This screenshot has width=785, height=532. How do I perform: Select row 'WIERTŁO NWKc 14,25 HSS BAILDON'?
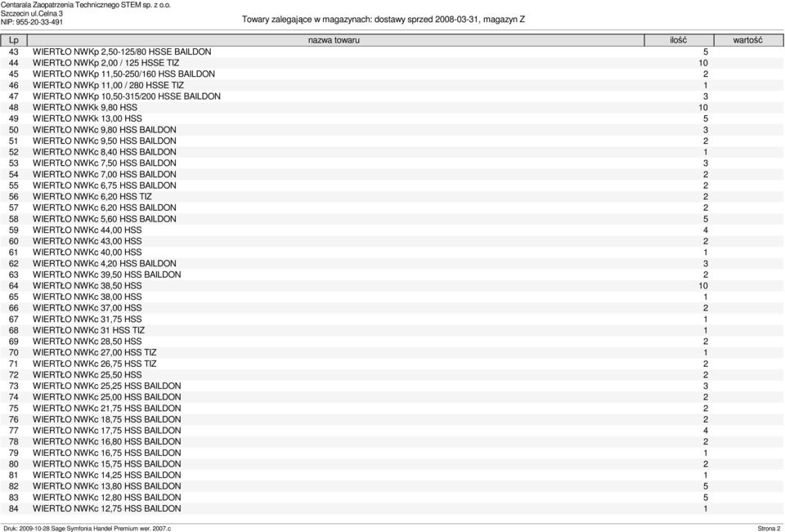coord(392,475)
